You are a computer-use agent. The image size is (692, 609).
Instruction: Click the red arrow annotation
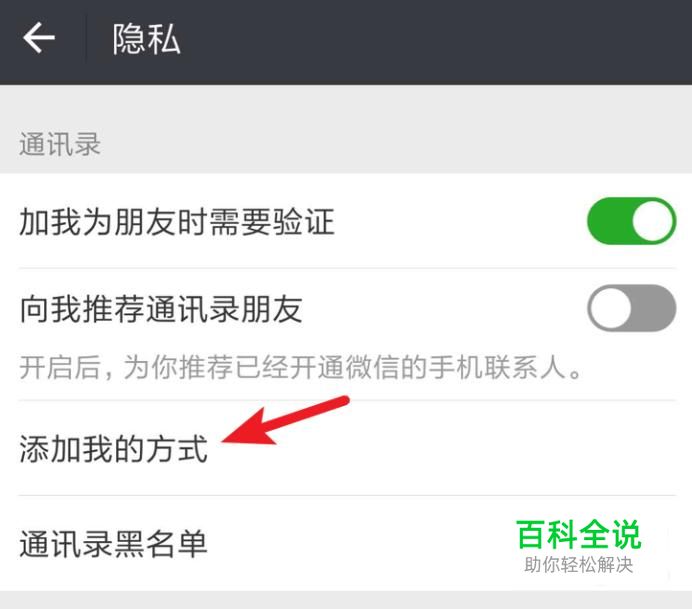(286, 421)
